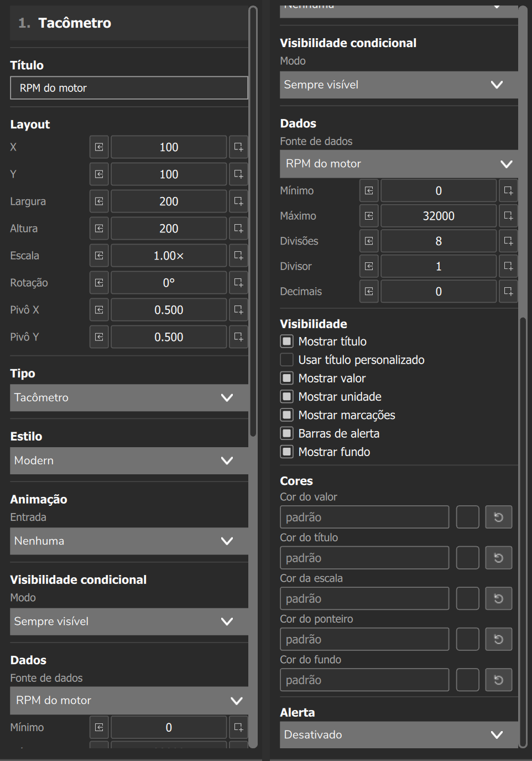The image size is (532, 761).
Task: Click the icon after the Divisor value
Action: coord(508,266)
